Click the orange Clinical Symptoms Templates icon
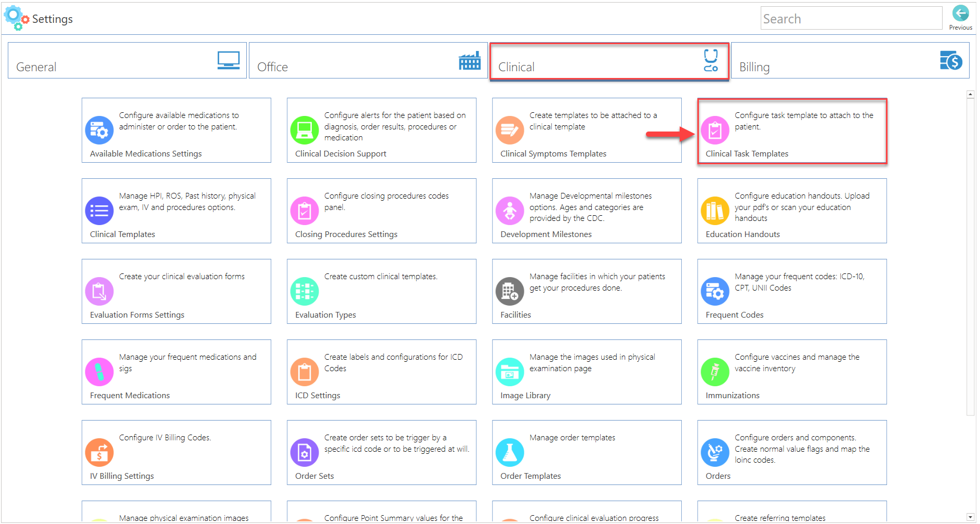 coord(510,130)
